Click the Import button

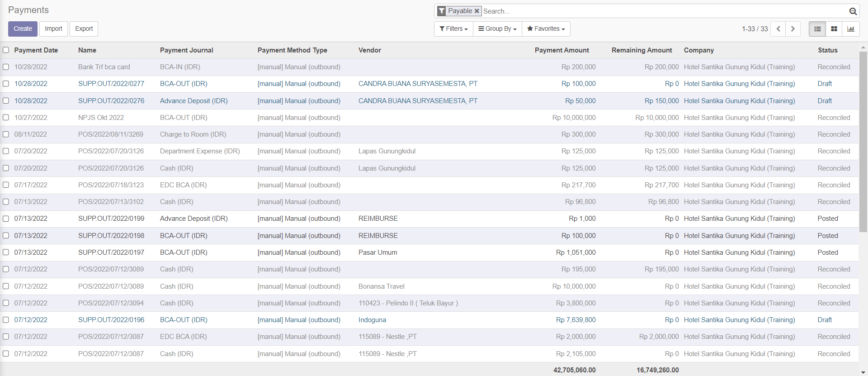53,29
